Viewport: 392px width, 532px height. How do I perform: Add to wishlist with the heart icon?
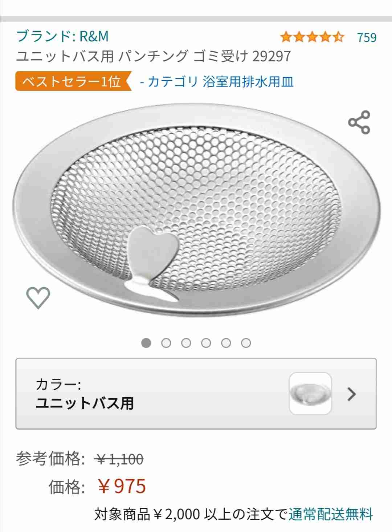coord(38,298)
